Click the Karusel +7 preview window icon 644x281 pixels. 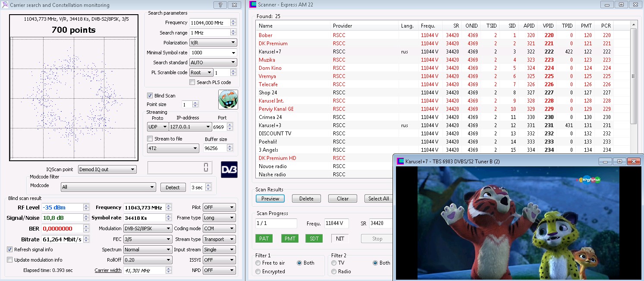(x=400, y=161)
